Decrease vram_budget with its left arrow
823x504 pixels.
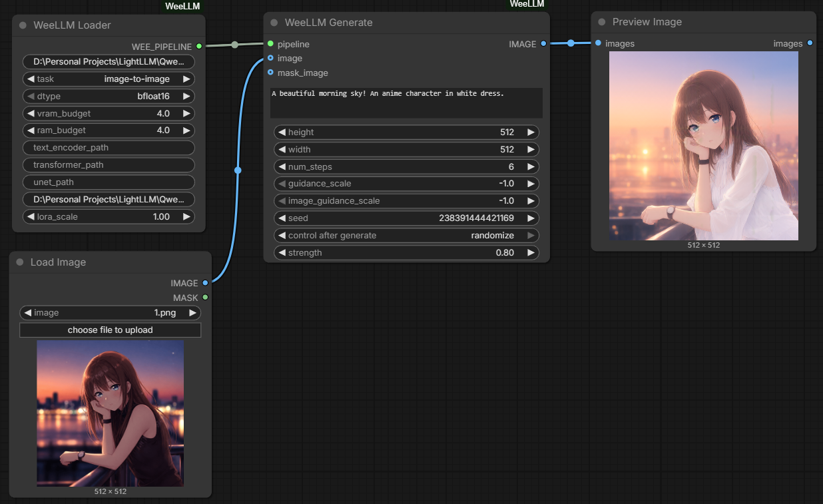point(31,113)
